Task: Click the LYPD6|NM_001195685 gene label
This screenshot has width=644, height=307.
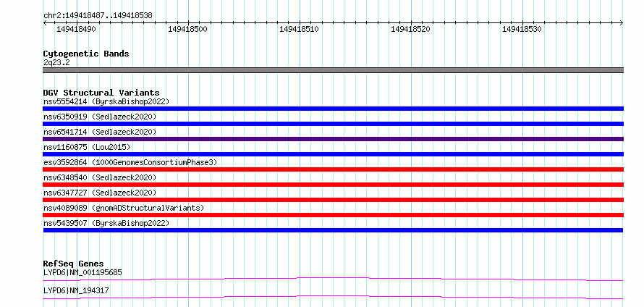Action: (x=82, y=272)
